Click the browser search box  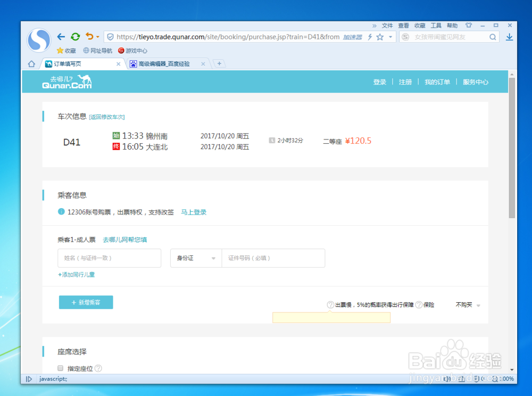(450, 37)
